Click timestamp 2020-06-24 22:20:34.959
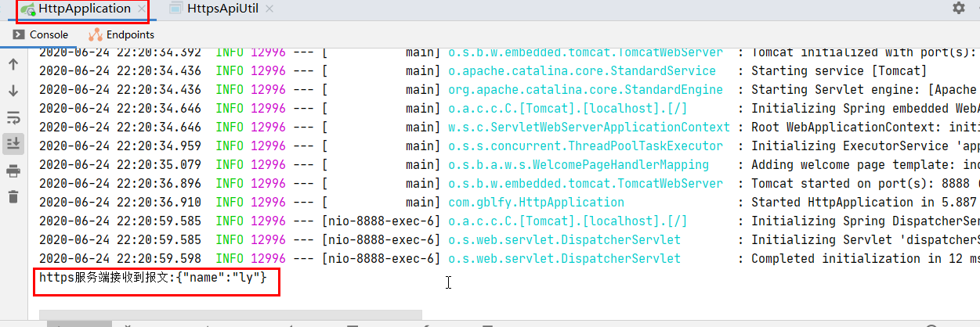Image resolution: width=980 pixels, height=327 pixels. click(x=120, y=146)
